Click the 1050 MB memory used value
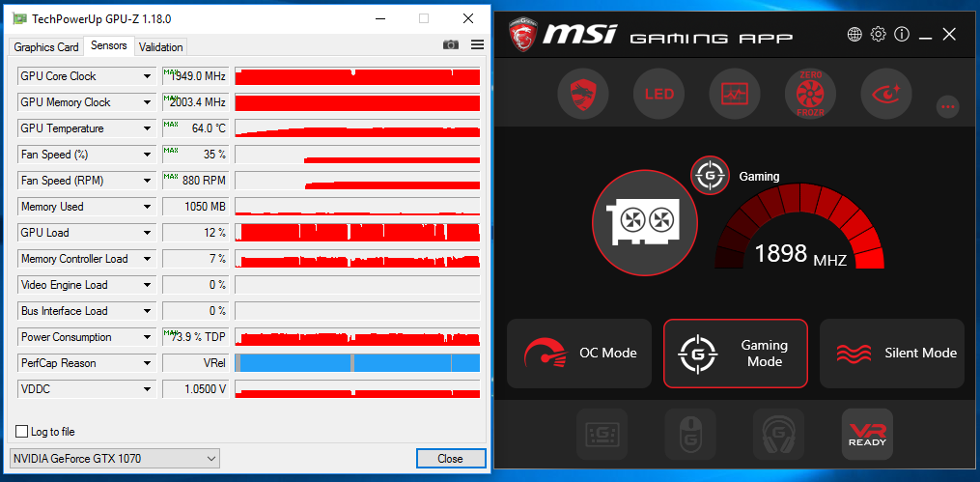The image size is (980, 482). (x=196, y=207)
